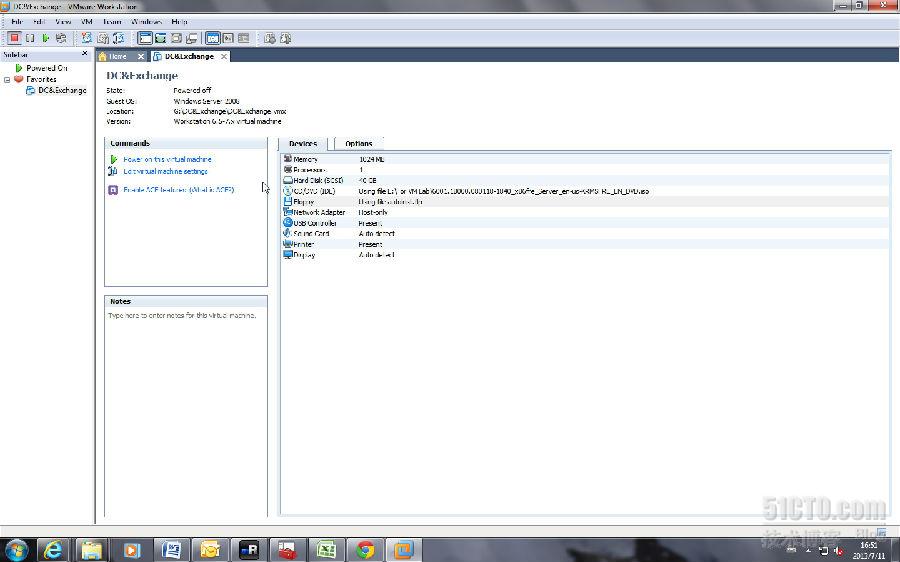Switch to the Options tab
Viewport: 900px width, 562px height.
[359, 144]
